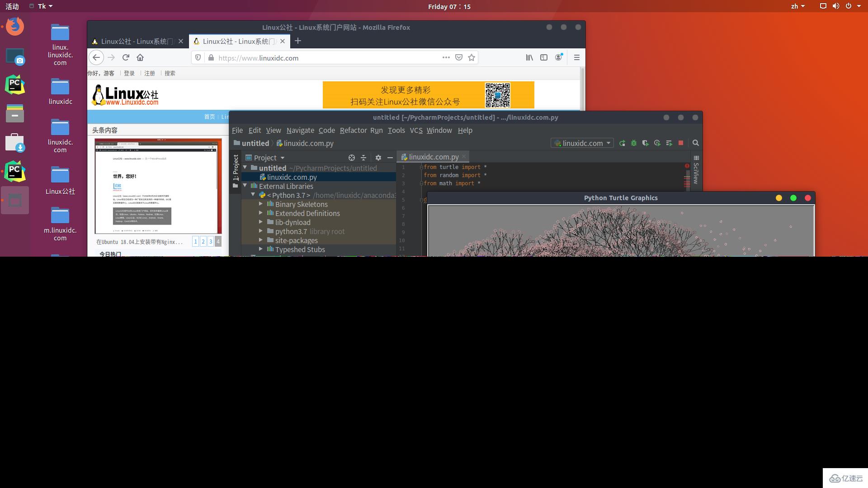Expand the External Libraries tree node
The image size is (868, 488).
tap(245, 186)
